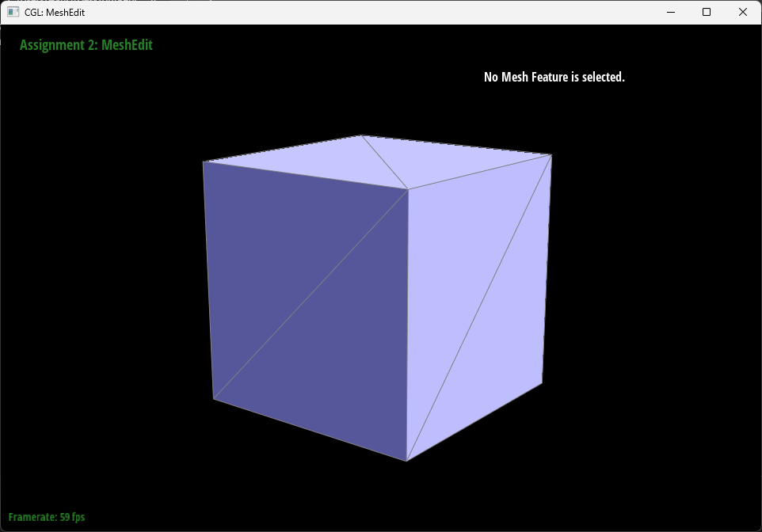Select the cube's front top corner vertex
The image size is (762, 532).
(x=408, y=189)
